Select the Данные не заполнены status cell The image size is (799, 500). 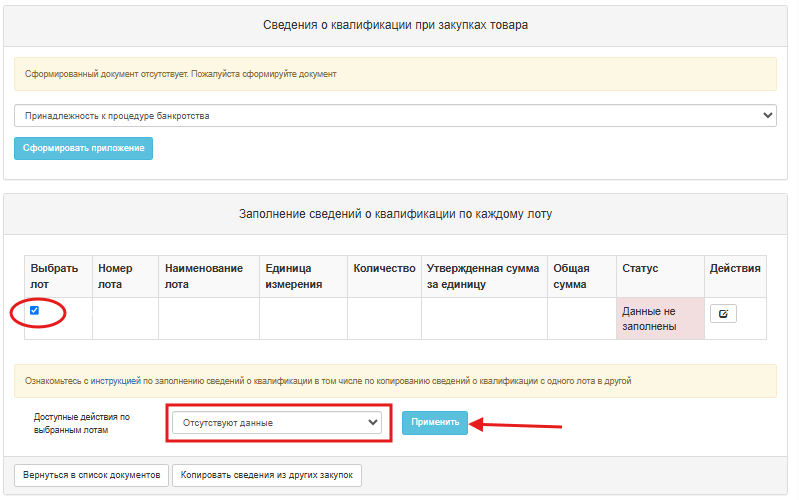pos(660,319)
